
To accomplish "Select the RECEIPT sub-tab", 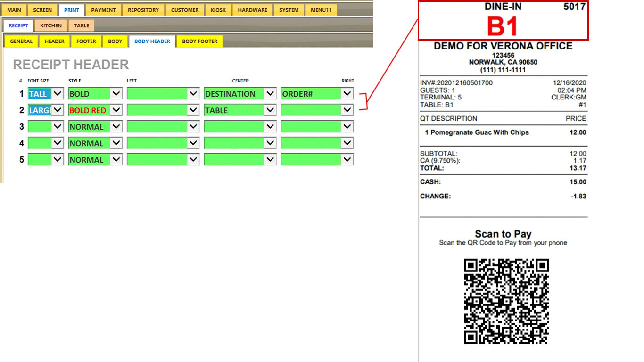I will [18, 25].
